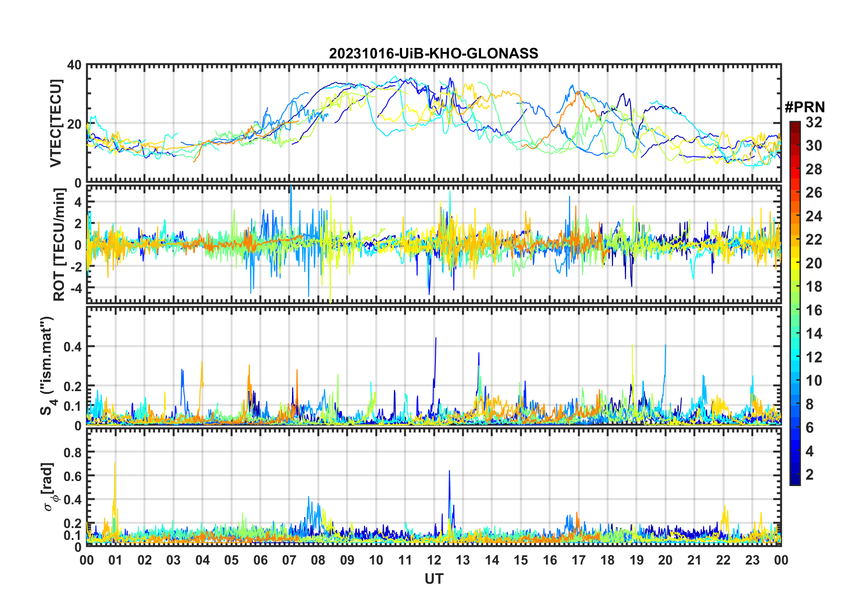Click the sigma phi [rad] axis label
This screenshot has width=868, height=607.
coord(49,487)
